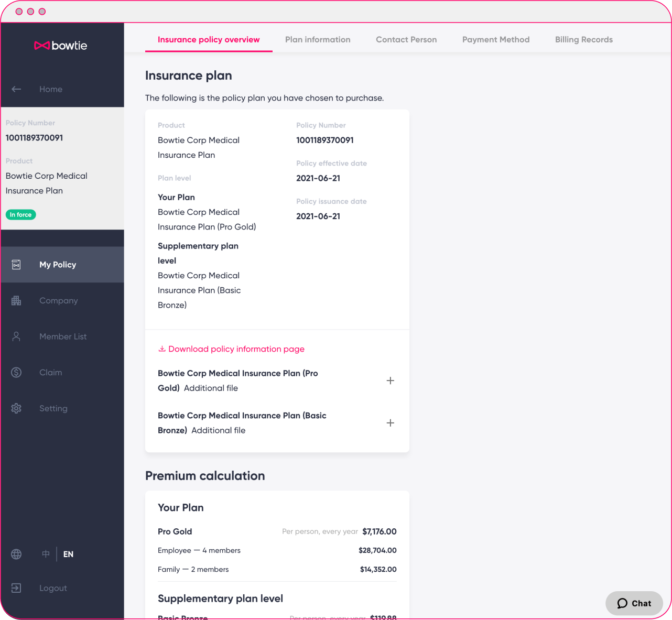Screen dimensions: 672x620
Task: Click the Setting gear icon
Action: 16,408
